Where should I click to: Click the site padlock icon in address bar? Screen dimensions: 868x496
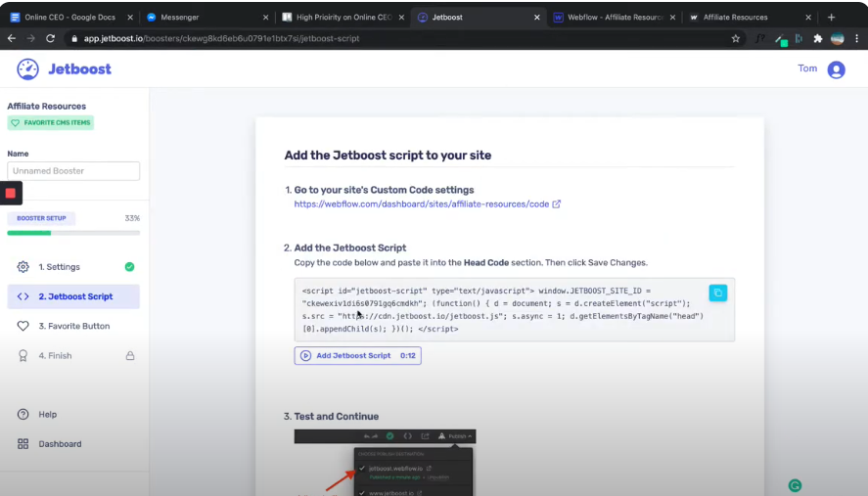(x=74, y=39)
